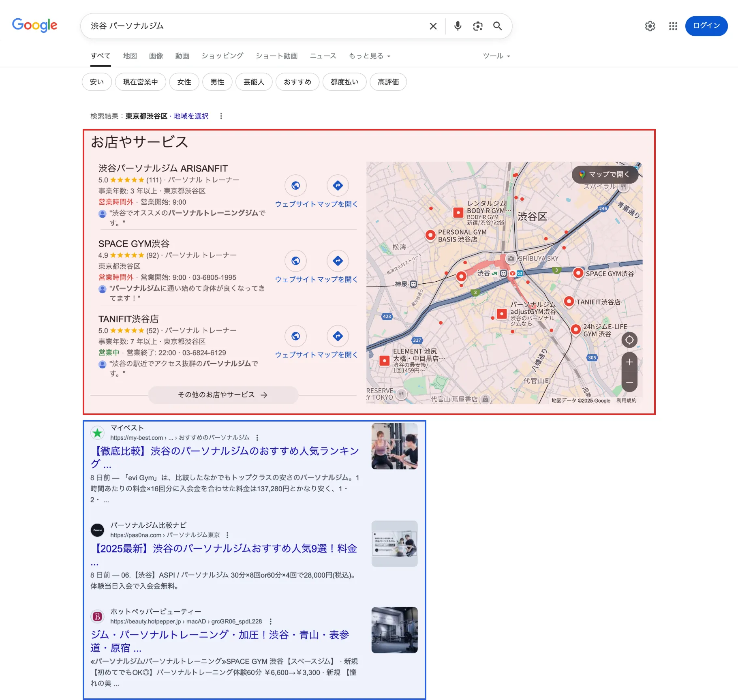Apply the 安い filter chip
738x700 pixels.
97,82
